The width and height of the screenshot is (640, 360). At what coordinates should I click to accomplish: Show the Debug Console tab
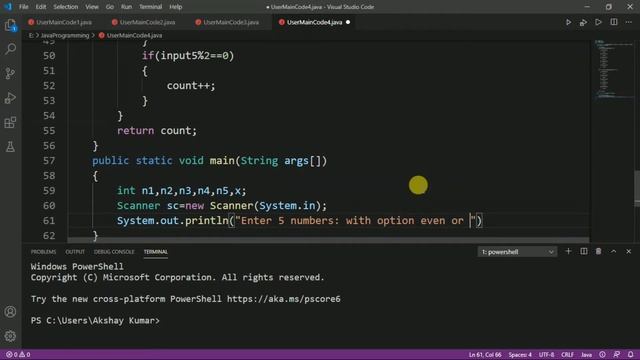coord(114,252)
